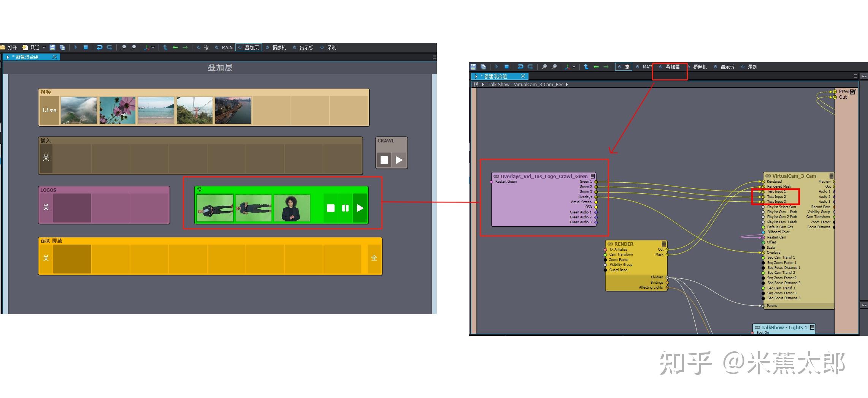Toggle the 录制 panel in left toolbar
The height and width of the screenshot is (398, 868).
[x=328, y=47]
